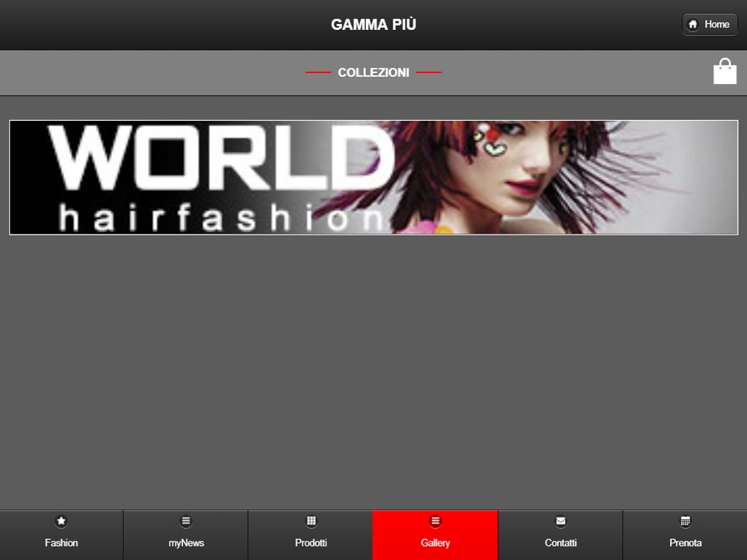Open the myNews tab
The image size is (747, 560).
click(186, 535)
